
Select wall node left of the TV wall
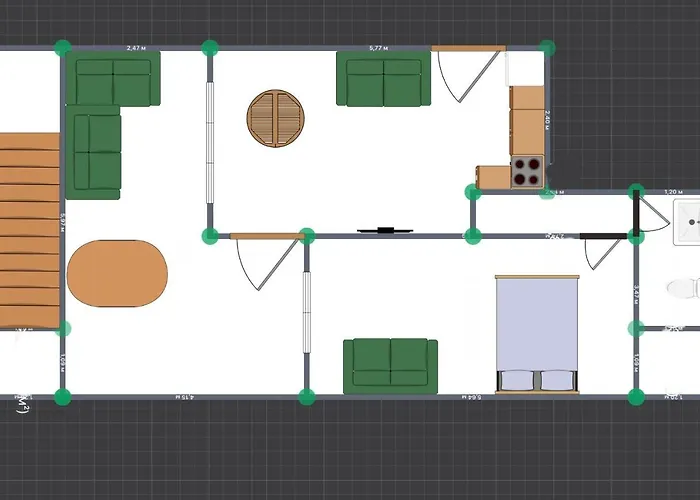click(x=308, y=236)
